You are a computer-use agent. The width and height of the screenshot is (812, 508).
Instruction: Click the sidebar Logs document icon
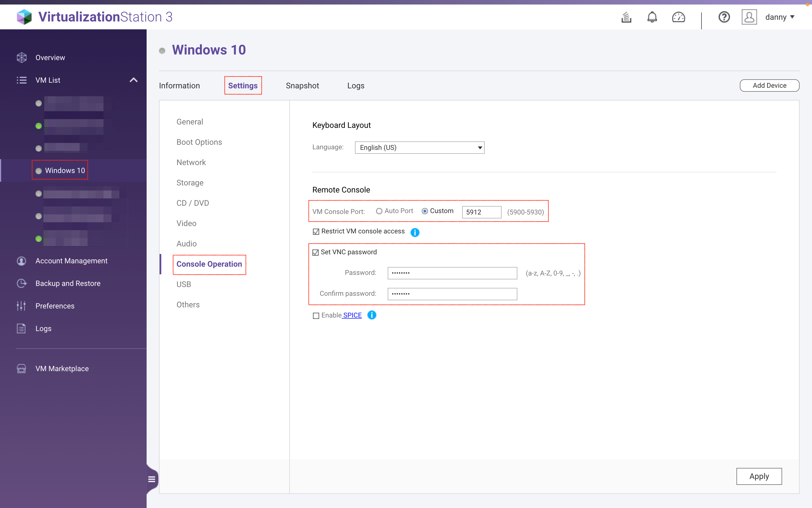click(x=21, y=328)
